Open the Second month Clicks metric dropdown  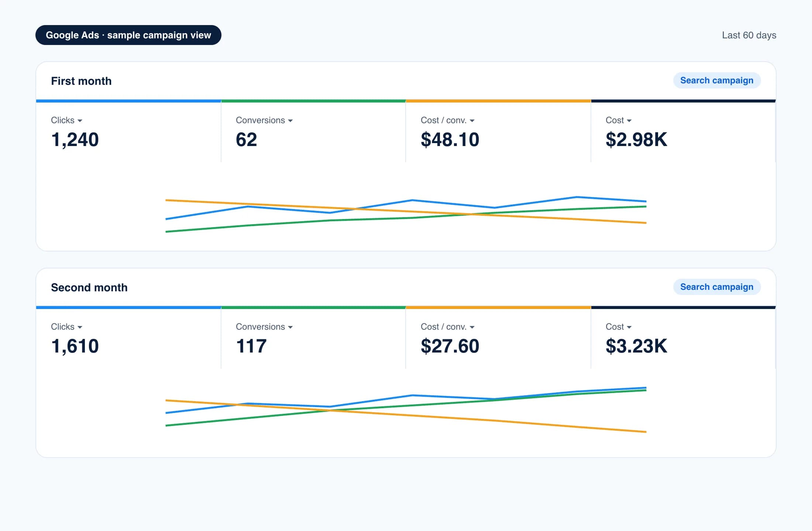click(67, 327)
